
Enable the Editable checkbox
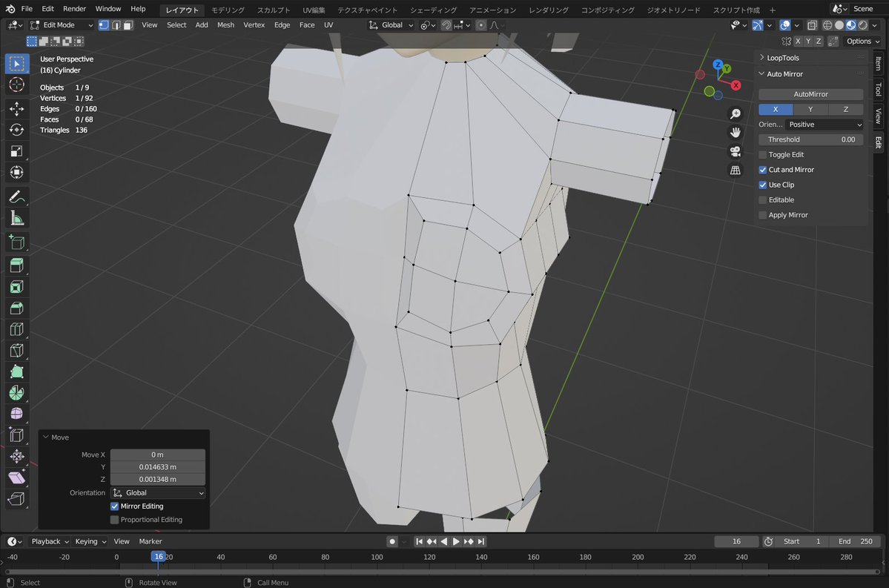tap(762, 200)
